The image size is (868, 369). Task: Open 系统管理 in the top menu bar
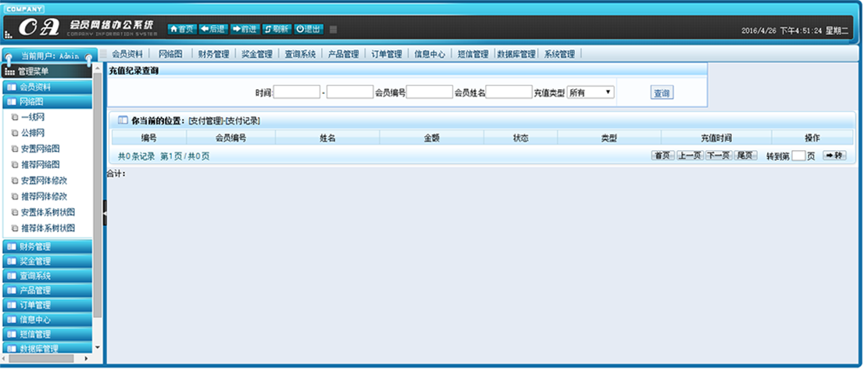pyautogui.click(x=559, y=54)
